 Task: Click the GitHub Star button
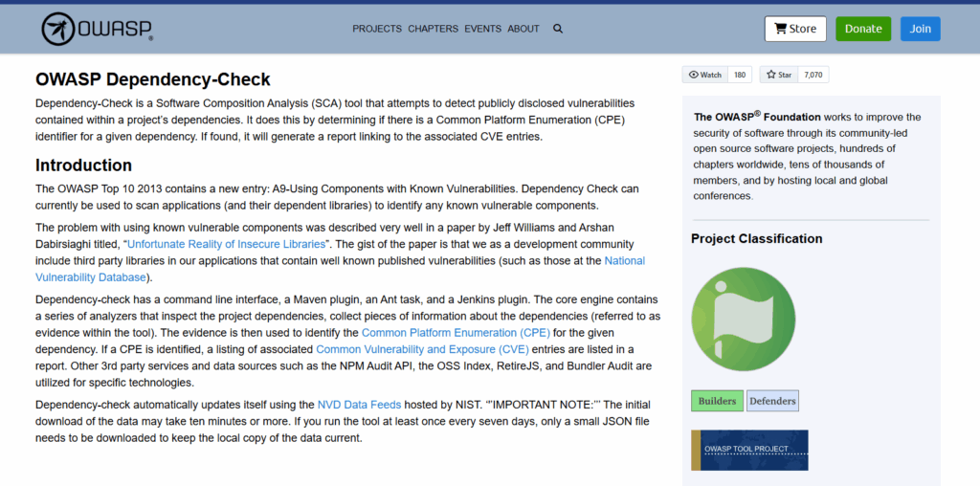click(x=778, y=75)
